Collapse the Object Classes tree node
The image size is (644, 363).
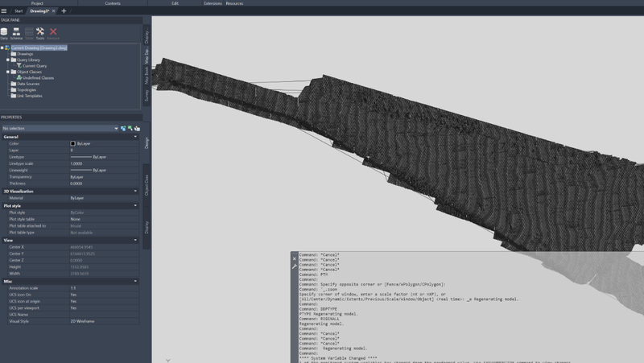click(8, 72)
